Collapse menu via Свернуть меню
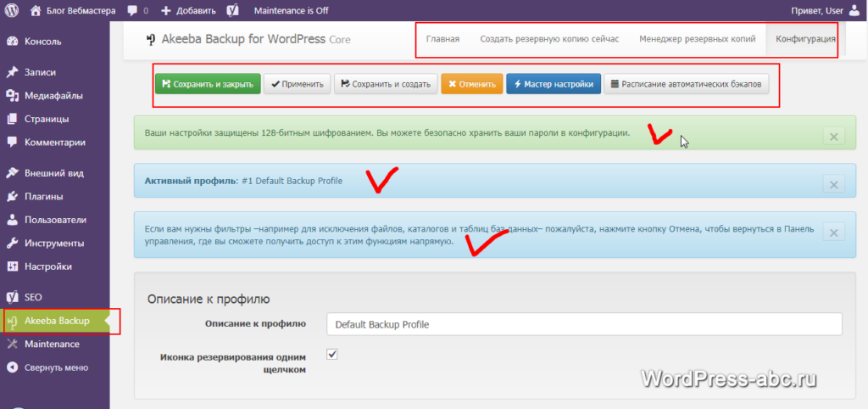The width and height of the screenshot is (868, 409). tap(55, 367)
